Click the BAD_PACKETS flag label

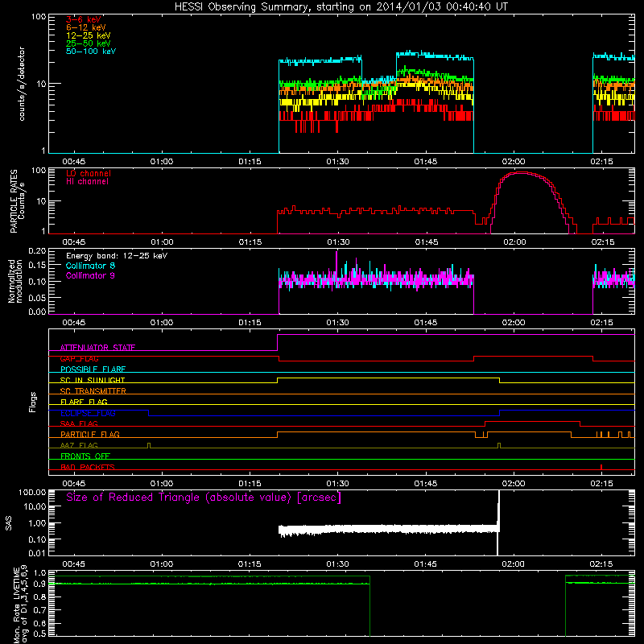tap(88, 467)
